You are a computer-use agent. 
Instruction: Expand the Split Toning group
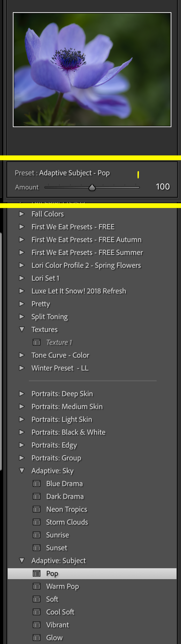click(x=22, y=317)
